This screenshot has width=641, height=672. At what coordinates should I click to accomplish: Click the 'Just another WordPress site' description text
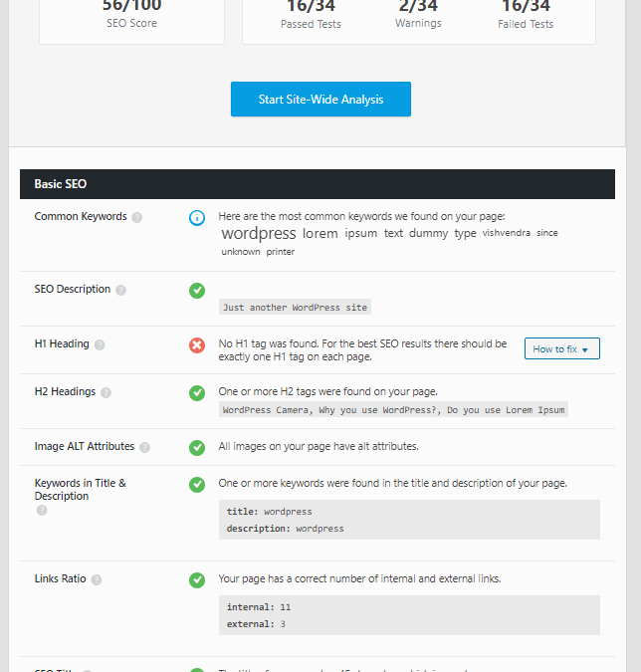click(x=295, y=307)
